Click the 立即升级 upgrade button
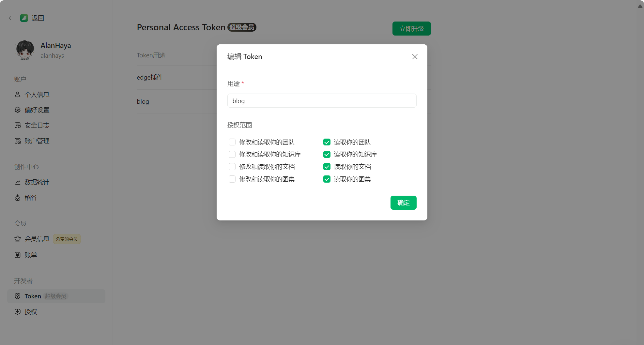Screen dimensions: 644x345 [411, 29]
